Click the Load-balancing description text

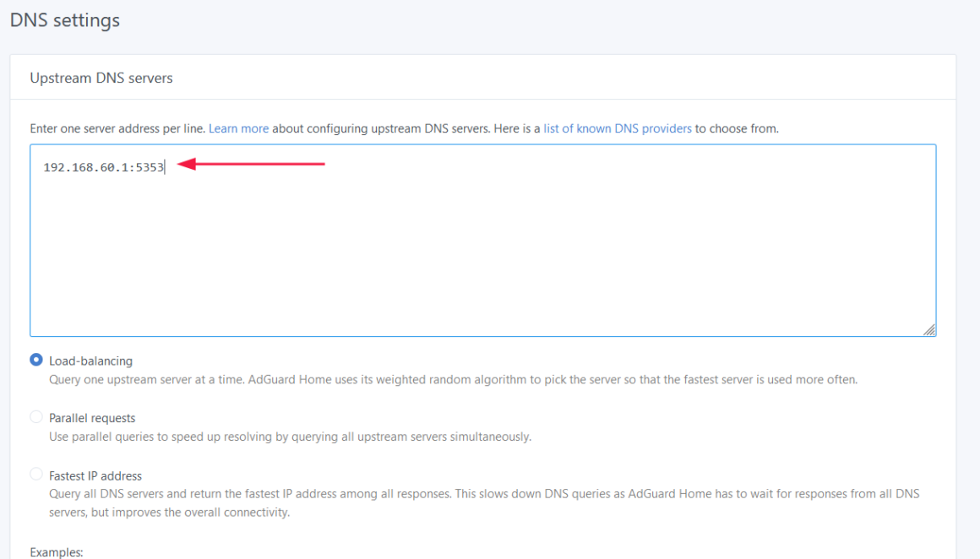[453, 380]
